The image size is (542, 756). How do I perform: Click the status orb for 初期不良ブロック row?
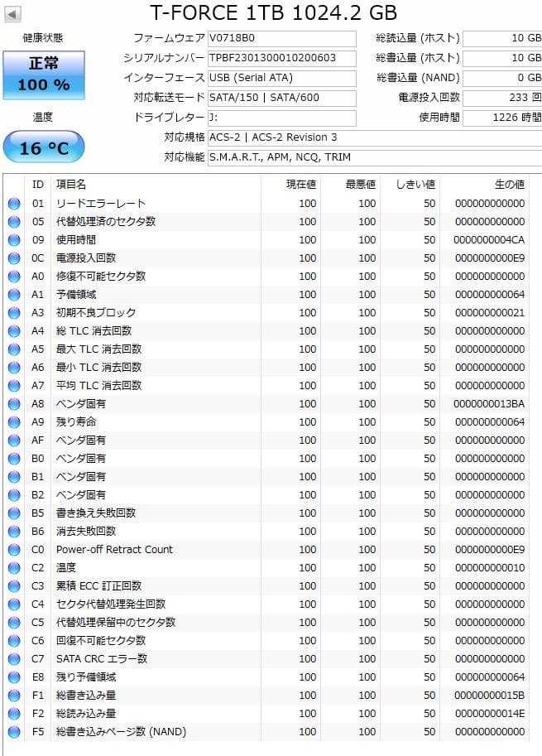(x=14, y=313)
